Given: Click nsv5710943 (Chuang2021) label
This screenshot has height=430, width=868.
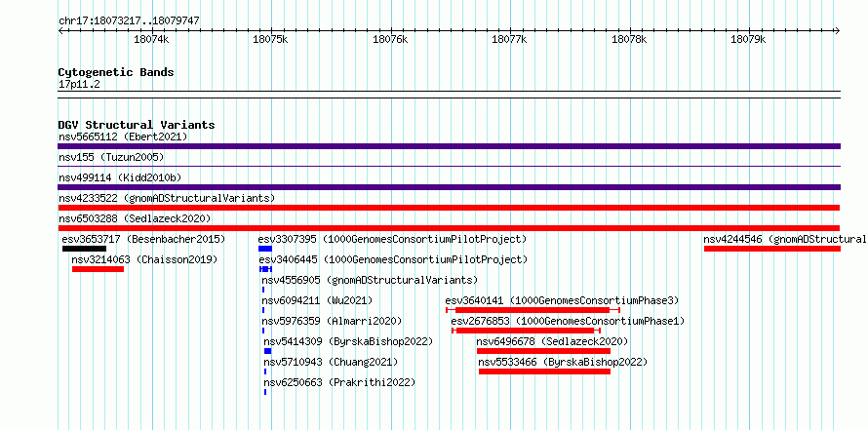Looking at the screenshot, I should pos(331,362).
